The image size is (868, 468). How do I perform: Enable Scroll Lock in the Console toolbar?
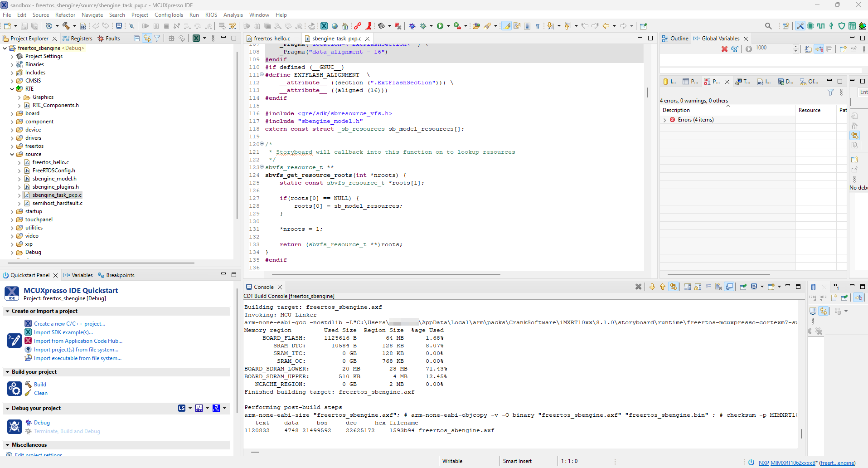[x=697, y=286]
